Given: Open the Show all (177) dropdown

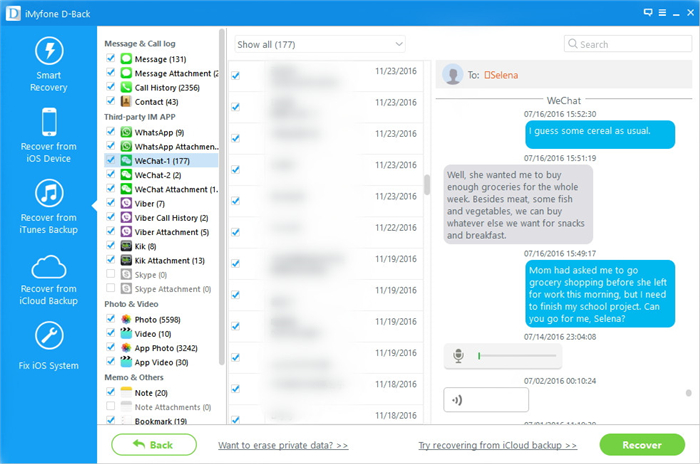Looking at the screenshot, I should click(320, 44).
